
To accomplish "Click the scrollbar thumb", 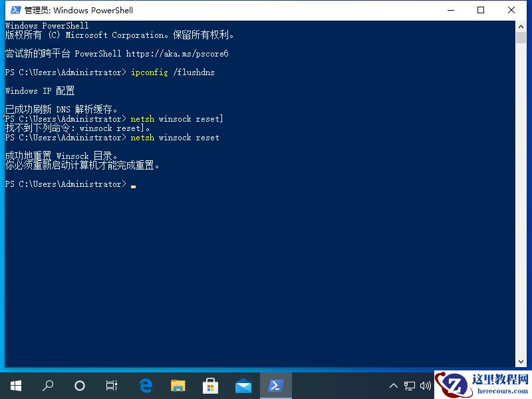I will pyautogui.click(x=521, y=37).
